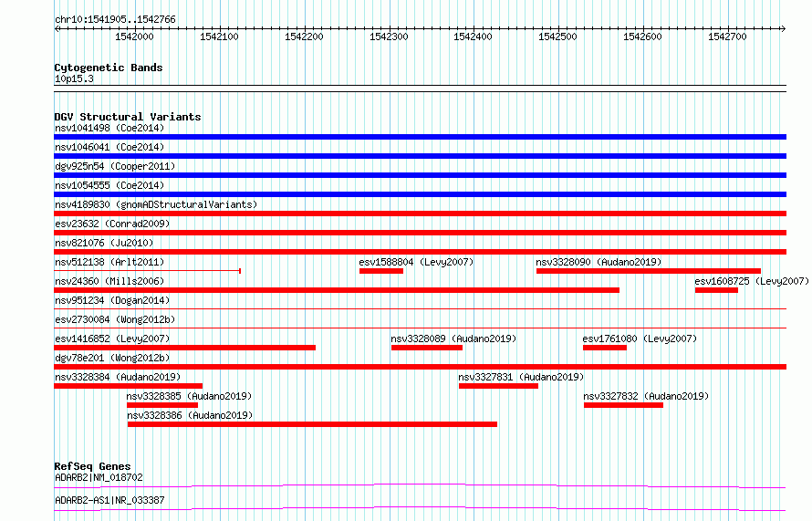
Task: Click the chr10:1541905..1542766 region label
Action: coord(115,19)
